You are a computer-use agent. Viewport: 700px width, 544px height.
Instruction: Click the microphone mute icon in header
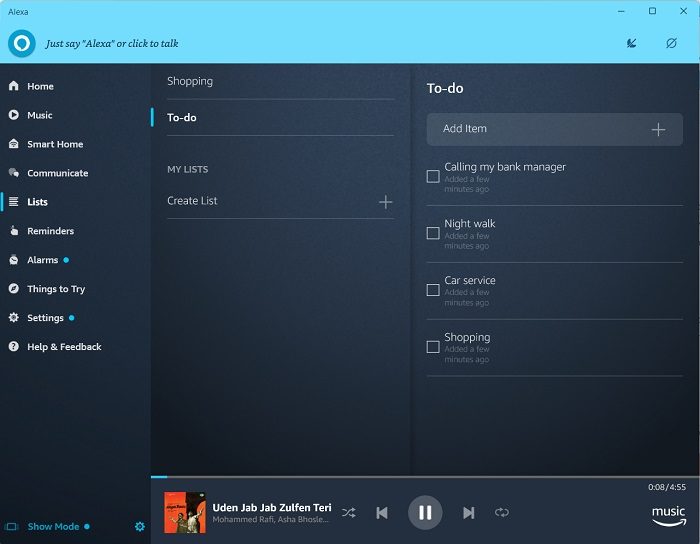pyautogui.click(x=631, y=43)
